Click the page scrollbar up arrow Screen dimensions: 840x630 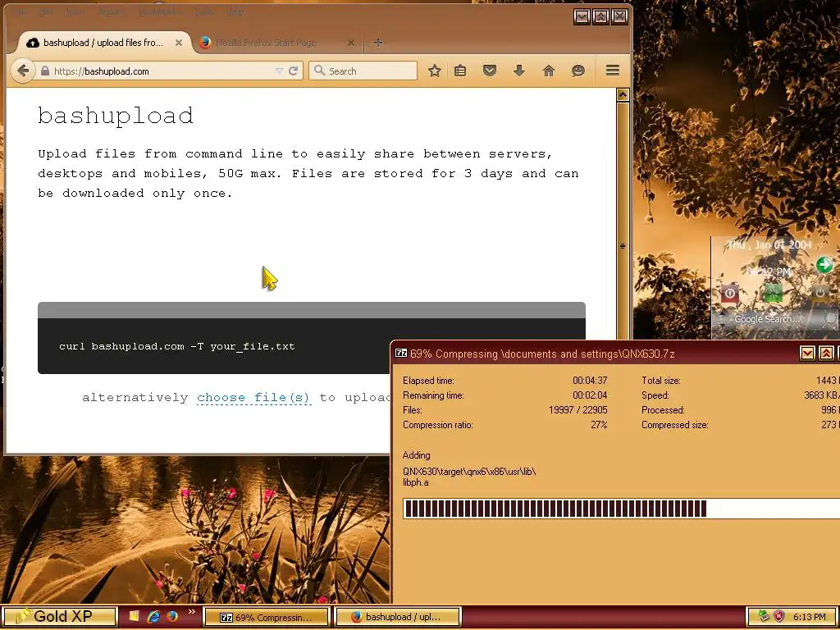[623, 95]
